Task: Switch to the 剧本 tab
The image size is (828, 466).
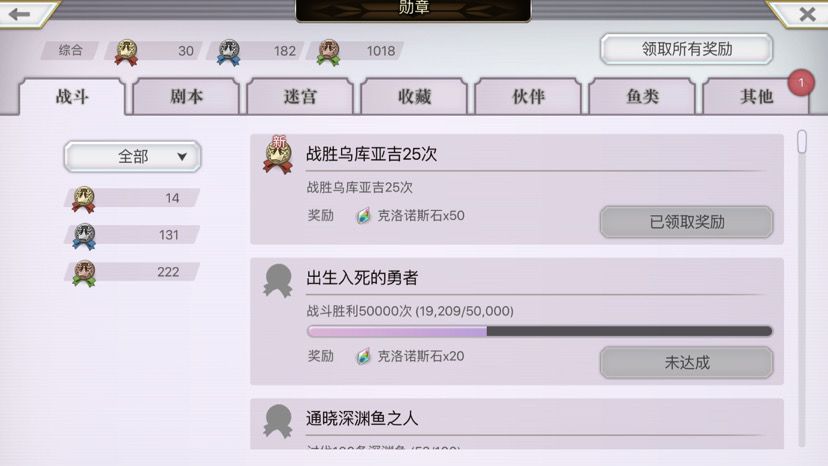Action: (x=186, y=97)
